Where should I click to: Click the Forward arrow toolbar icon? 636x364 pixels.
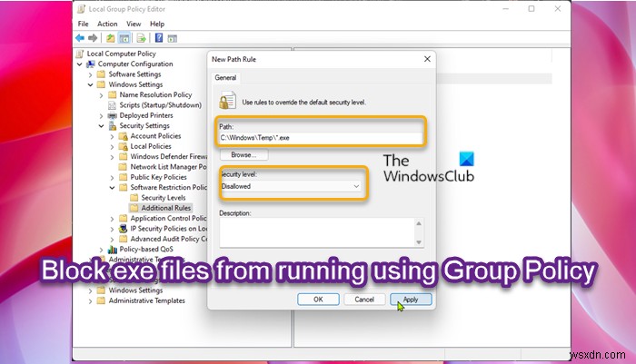click(x=93, y=38)
